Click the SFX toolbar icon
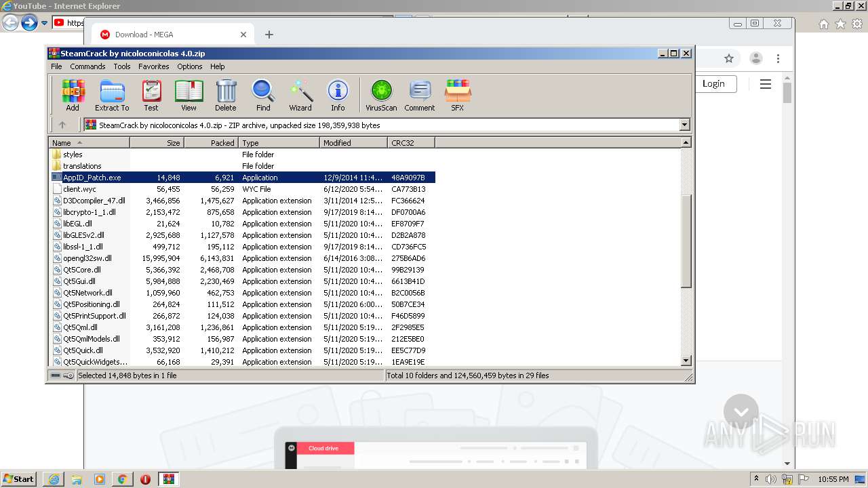This screenshot has width=868, height=488. [458, 95]
